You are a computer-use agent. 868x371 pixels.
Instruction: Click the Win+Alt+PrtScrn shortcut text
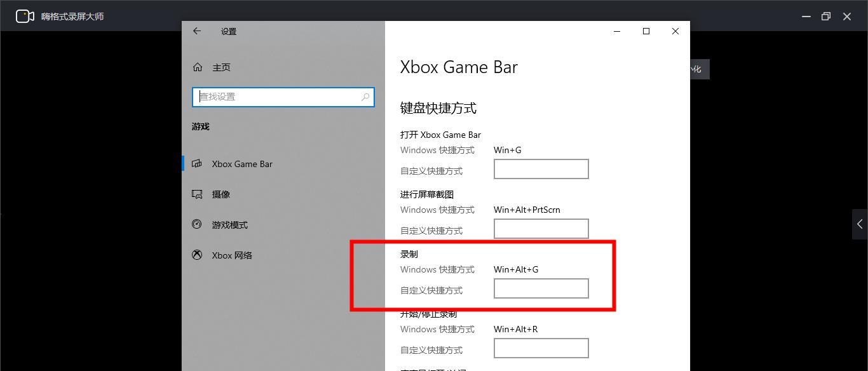(x=527, y=210)
